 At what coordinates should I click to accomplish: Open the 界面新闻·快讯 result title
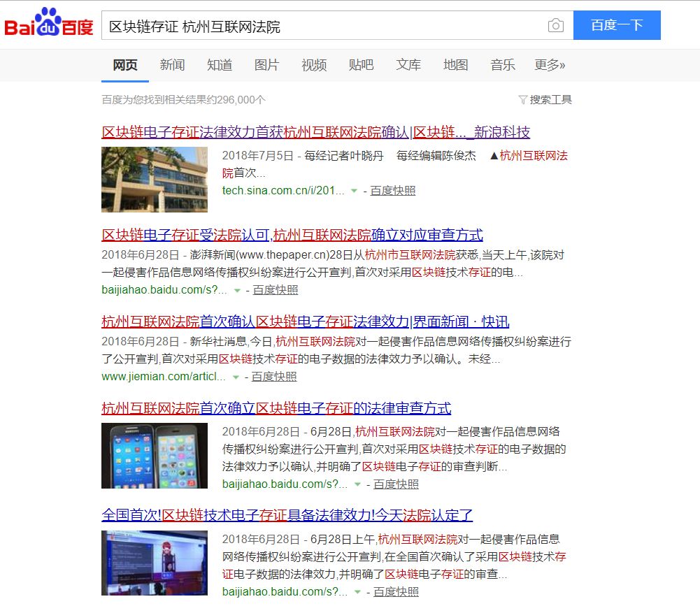click(306, 322)
